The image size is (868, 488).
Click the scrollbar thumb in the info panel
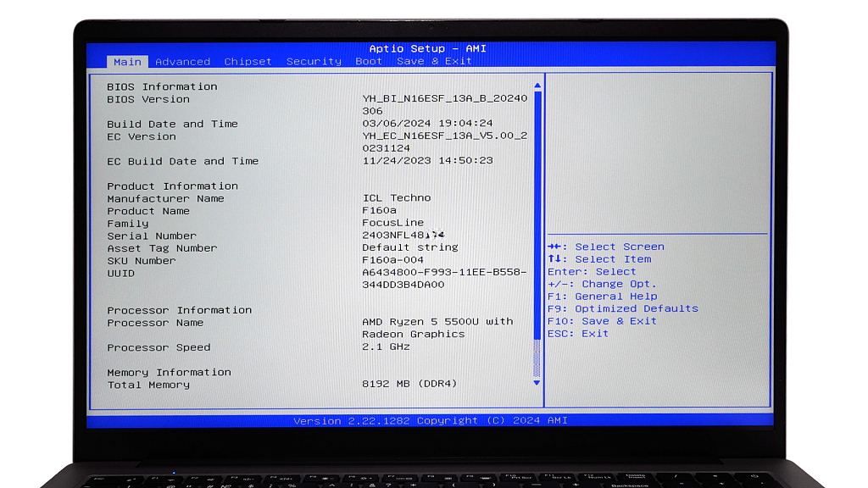pos(537,212)
